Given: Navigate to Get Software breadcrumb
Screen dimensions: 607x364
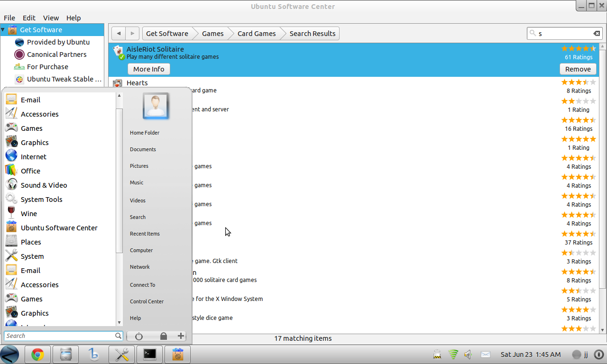Looking at the screenshot, I should [167, 34].
